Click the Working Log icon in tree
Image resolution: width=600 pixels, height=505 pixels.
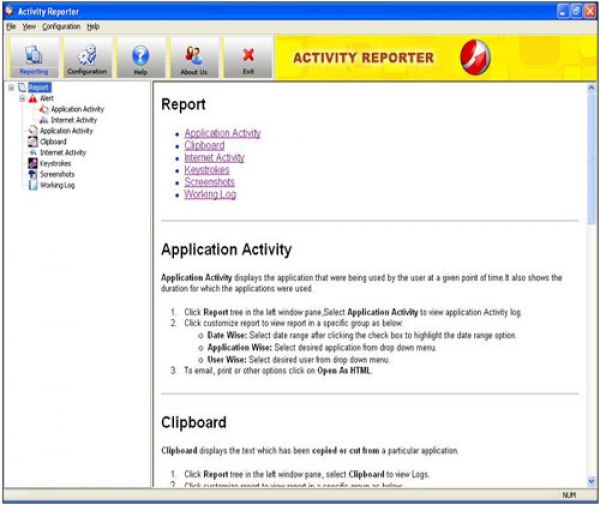pos(33,185)
